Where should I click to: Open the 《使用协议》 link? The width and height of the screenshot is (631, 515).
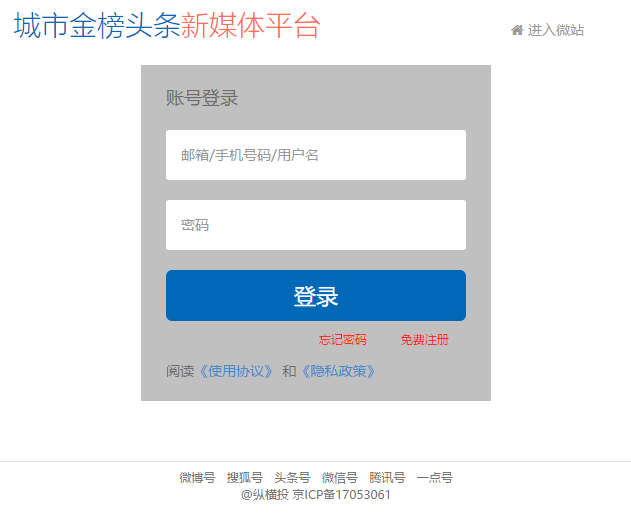point(237,371)
